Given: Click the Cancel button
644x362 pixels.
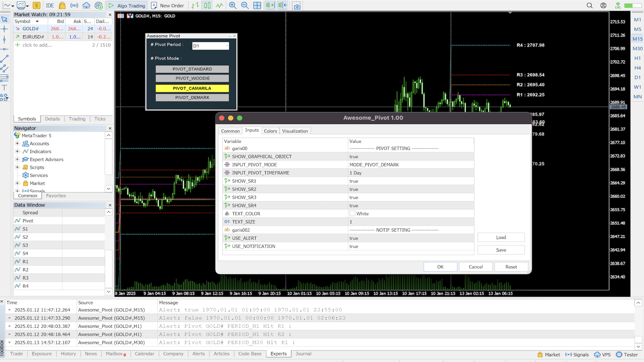Looking at the screenshot, I should coord(476,267).
